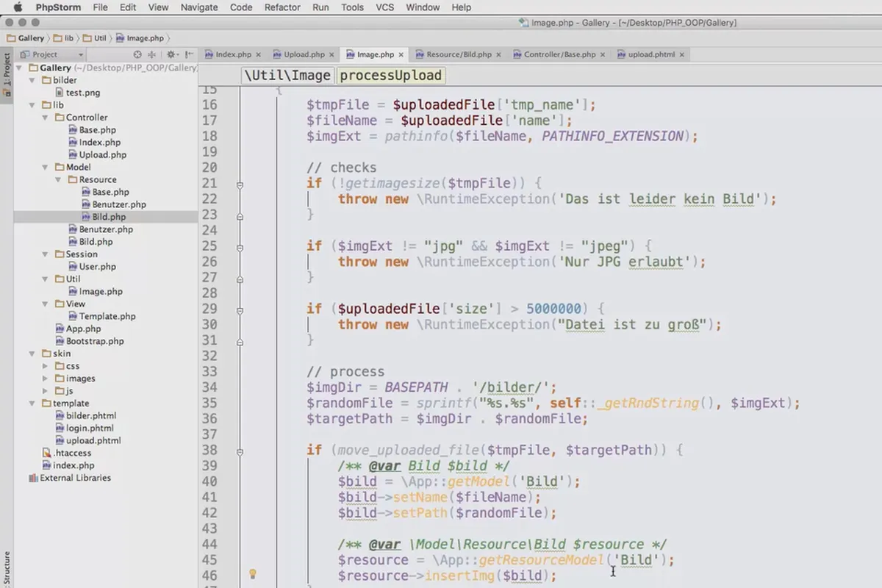Click the fold marker on line 25

click(240, 248)
